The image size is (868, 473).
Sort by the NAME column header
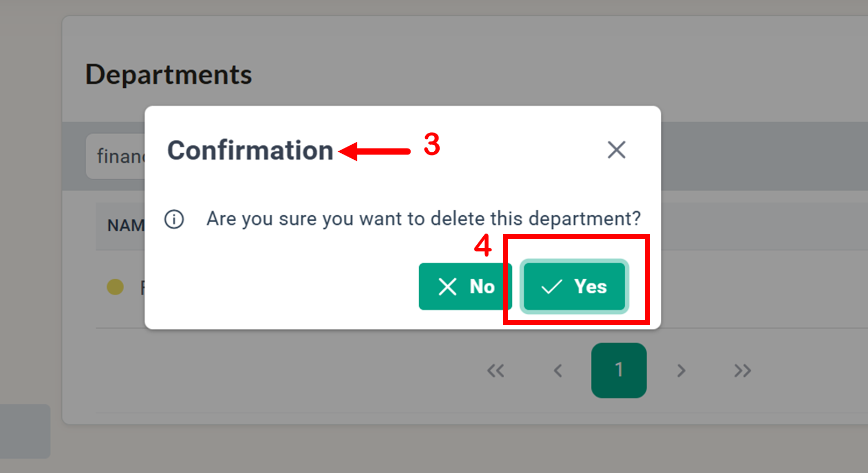125,225
